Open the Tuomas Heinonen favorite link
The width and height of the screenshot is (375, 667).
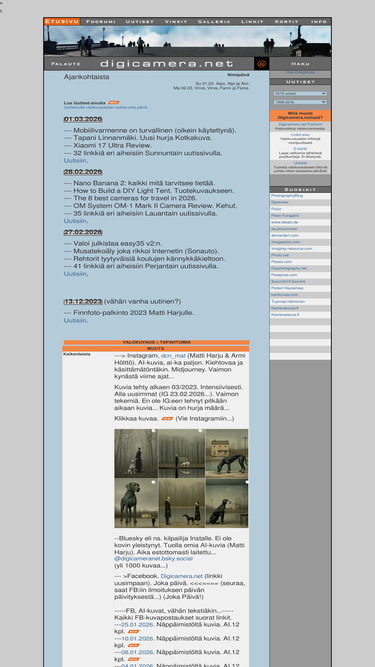288,301
